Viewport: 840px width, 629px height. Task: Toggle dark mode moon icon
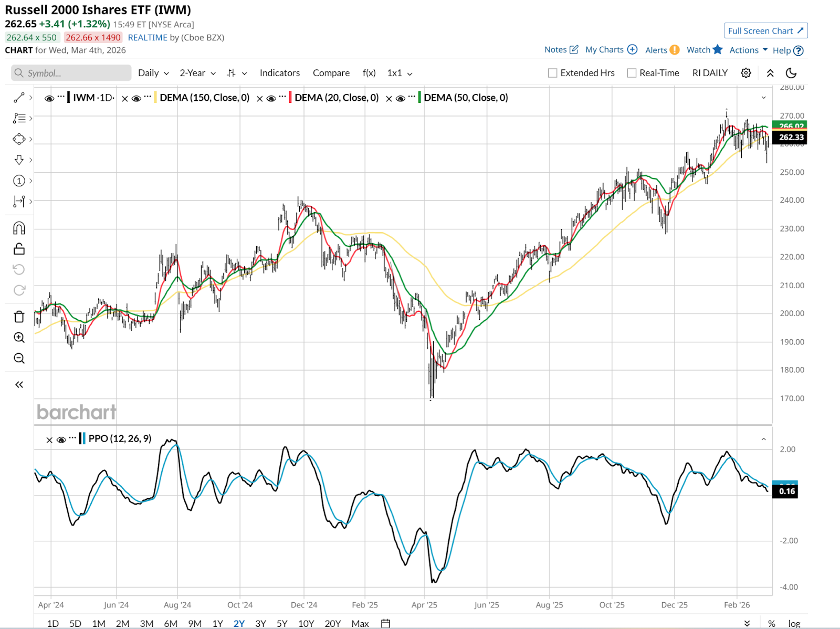click(x=791, y=73)
